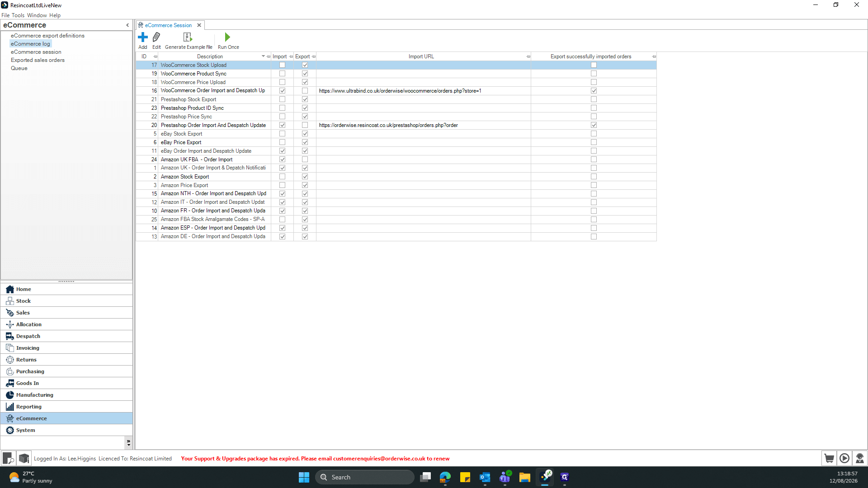Screen dimensions: 868x488
Task: Toggle Export checkbox for Amazon Stock Export
Action: 305,177
